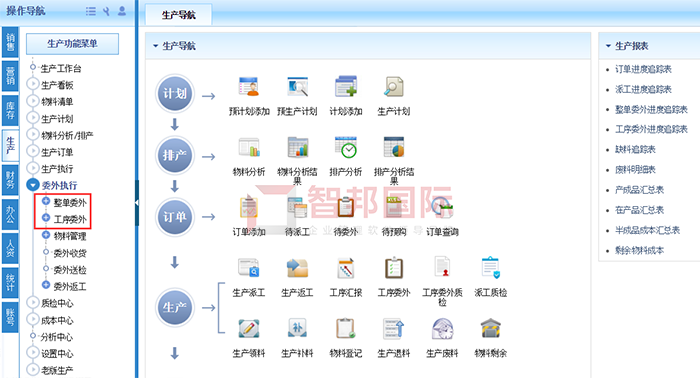Viewport: 700px width, 378px height.
Task: Click the user profile icon in header
Action: (x=121, y=11)
